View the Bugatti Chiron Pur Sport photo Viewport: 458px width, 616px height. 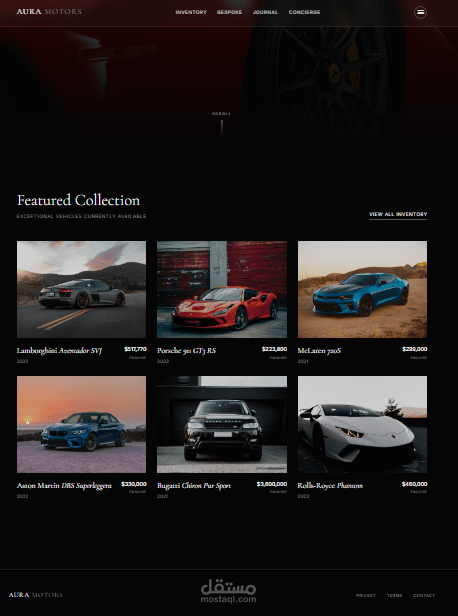[x=222, y=424]
